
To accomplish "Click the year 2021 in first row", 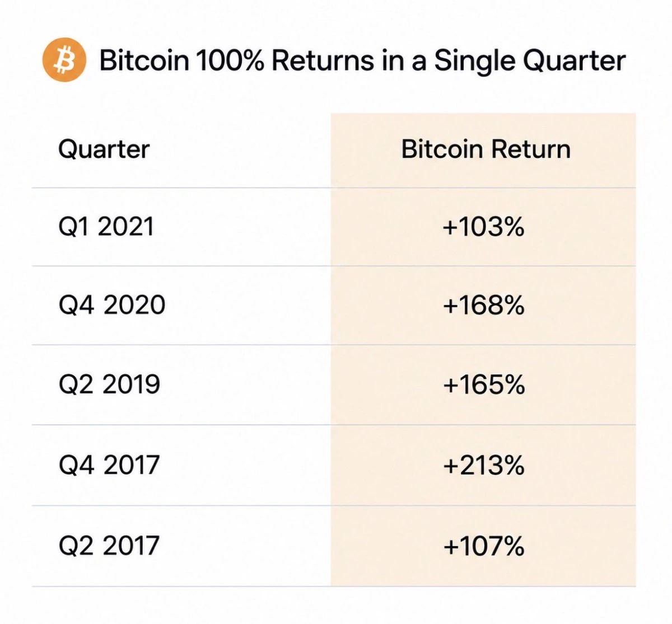I will (125, 227).
